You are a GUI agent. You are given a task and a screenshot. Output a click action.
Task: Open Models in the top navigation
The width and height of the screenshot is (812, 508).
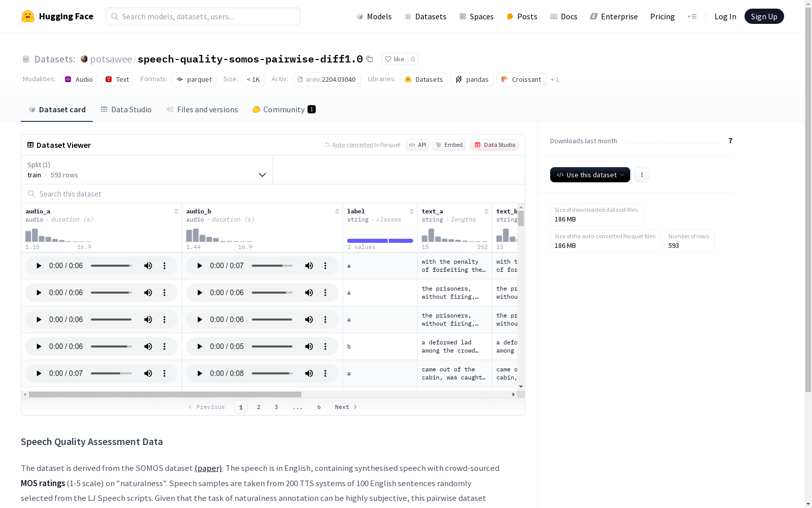click(x=374, y=16)
